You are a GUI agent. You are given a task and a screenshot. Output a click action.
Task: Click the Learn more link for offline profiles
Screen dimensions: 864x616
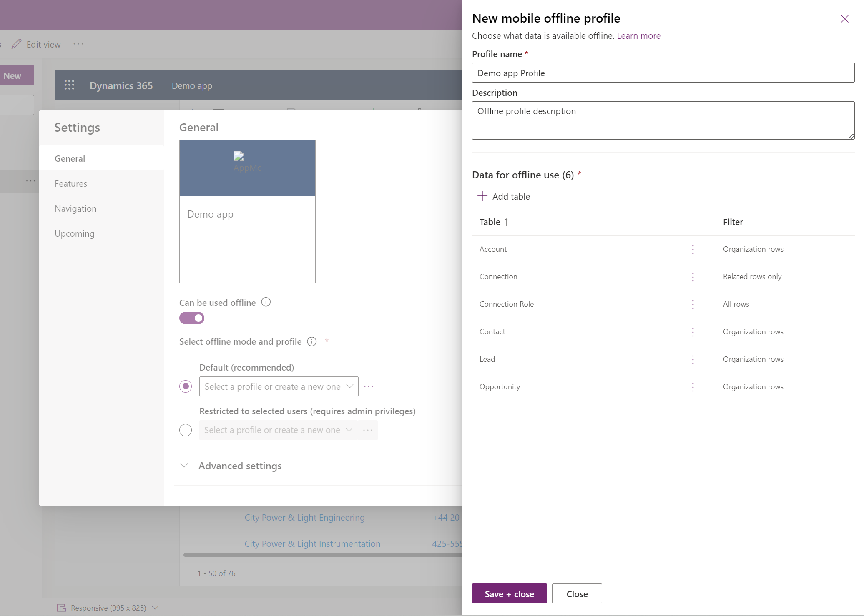point(637,35)
